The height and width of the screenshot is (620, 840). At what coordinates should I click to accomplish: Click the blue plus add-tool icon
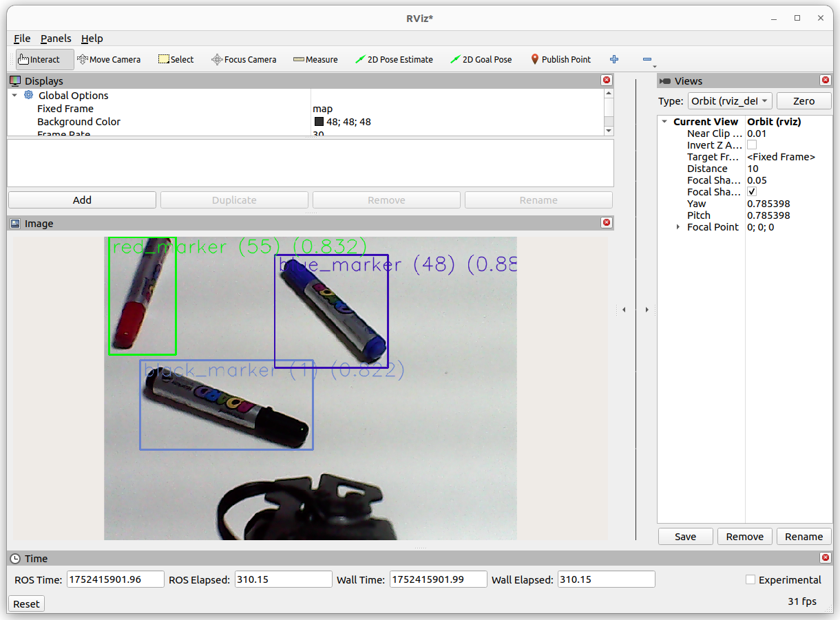tap(614, 60)
